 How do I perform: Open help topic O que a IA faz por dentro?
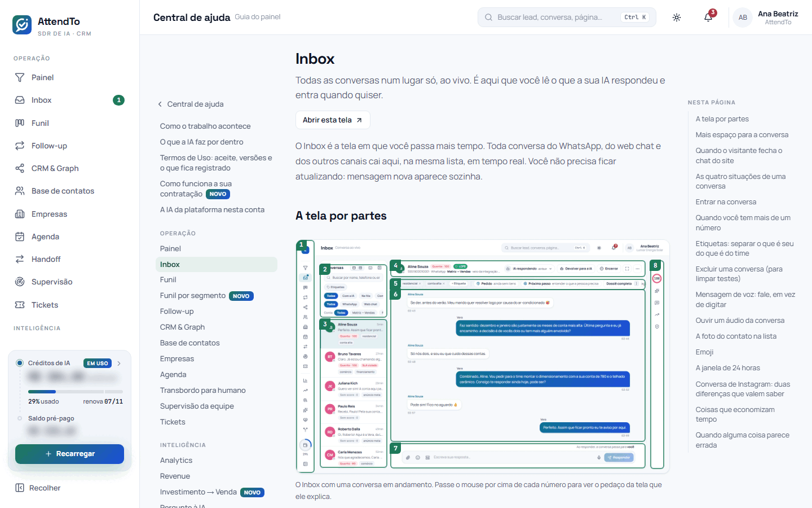(202, 142)
